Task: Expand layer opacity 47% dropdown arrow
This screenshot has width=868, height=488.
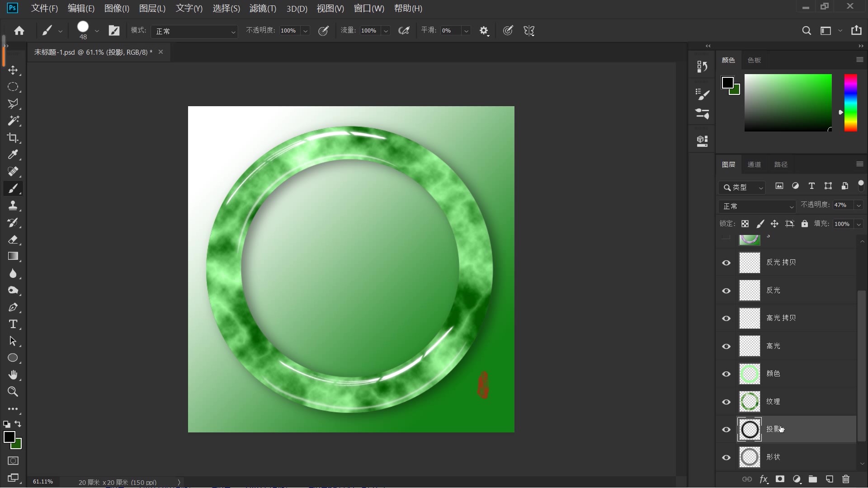Action: coord(859,205)
